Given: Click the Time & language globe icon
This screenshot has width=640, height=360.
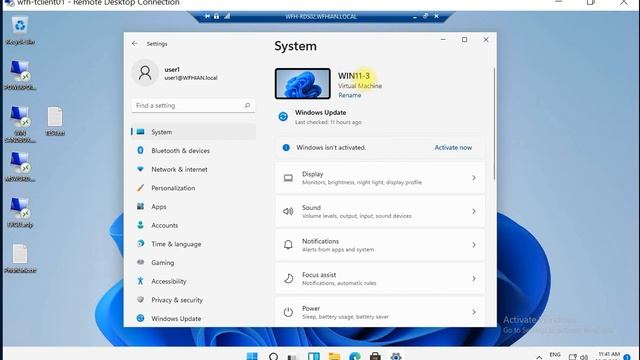Looking at the screenshot, I should pos(140,244).
